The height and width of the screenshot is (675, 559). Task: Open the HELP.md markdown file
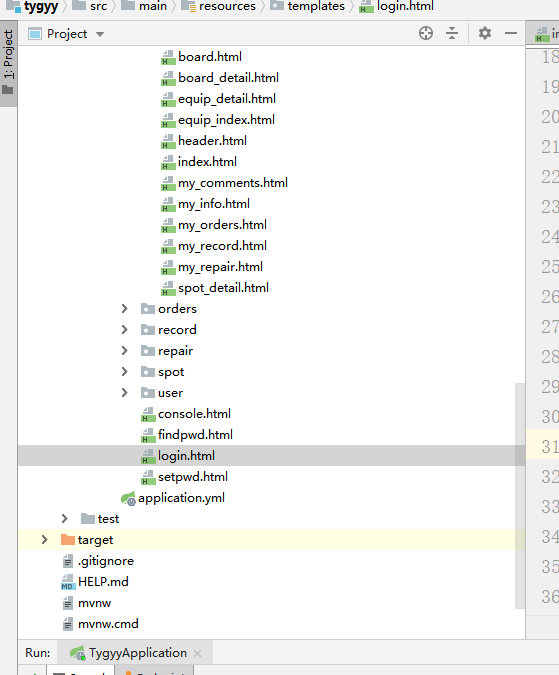pos(95,582)
